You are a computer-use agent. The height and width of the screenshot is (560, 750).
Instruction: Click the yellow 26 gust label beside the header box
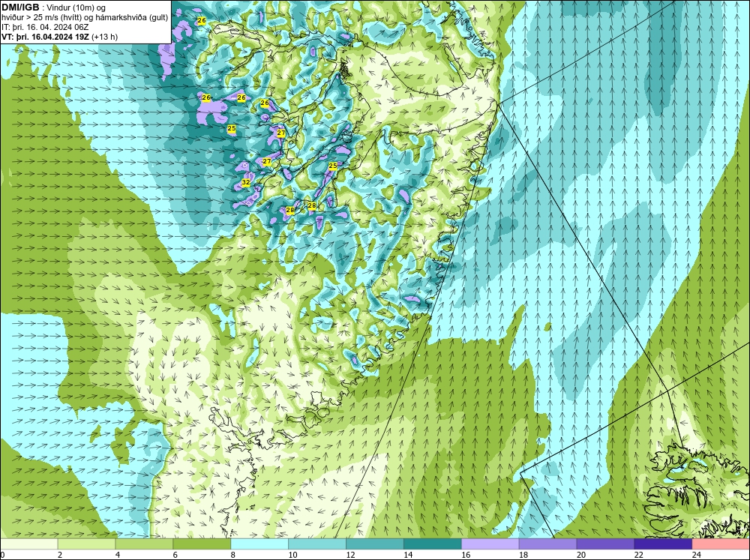coord(201,20)
